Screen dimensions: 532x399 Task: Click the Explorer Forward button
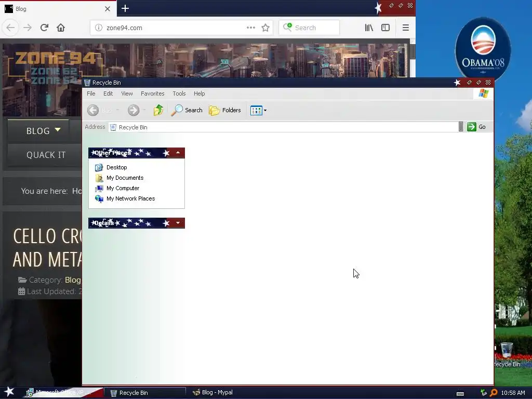point(134,110)
